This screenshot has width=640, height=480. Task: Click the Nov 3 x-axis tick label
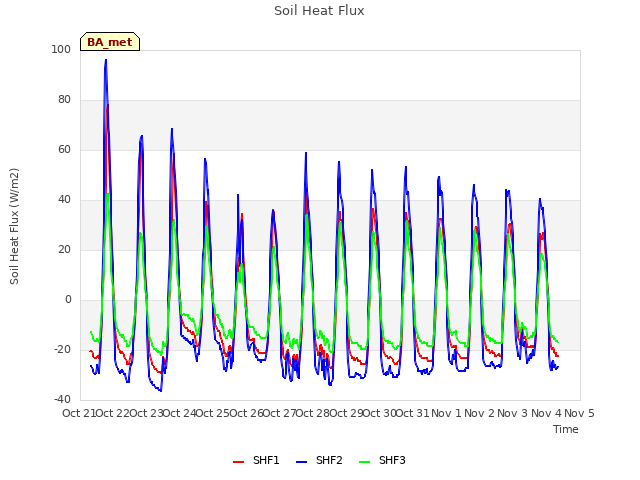pos(513,413)
